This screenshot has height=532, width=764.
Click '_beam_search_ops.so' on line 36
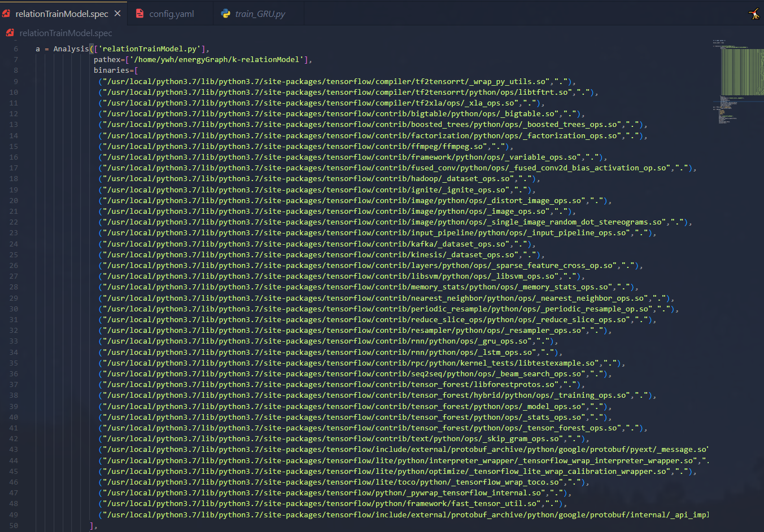539,373
